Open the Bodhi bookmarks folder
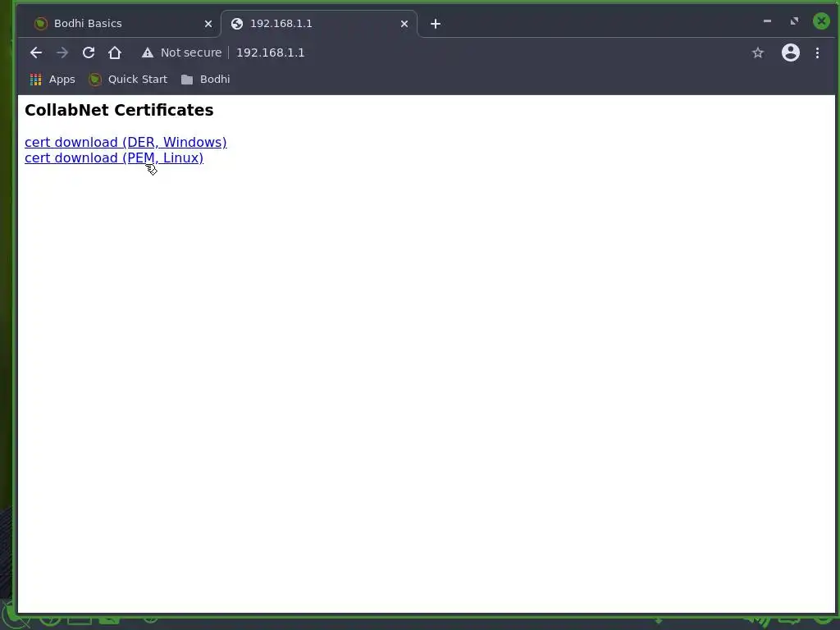This screenshot has height=630, width=840. click(206, 80)
